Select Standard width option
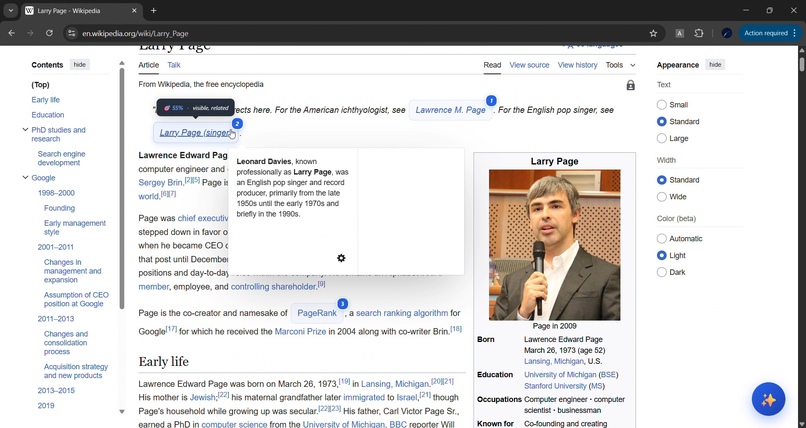 (x=662, y=180)
